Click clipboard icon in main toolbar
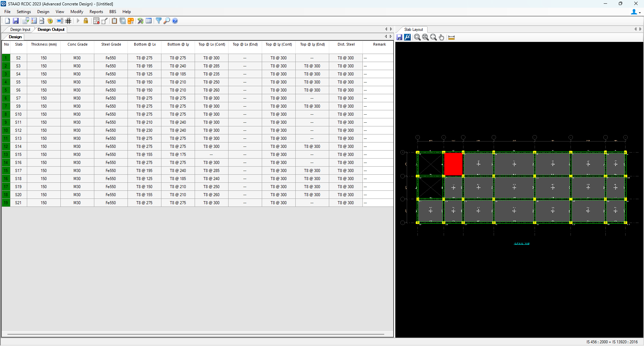The height and width of the screenshot is (346, 644). [114, 21]
